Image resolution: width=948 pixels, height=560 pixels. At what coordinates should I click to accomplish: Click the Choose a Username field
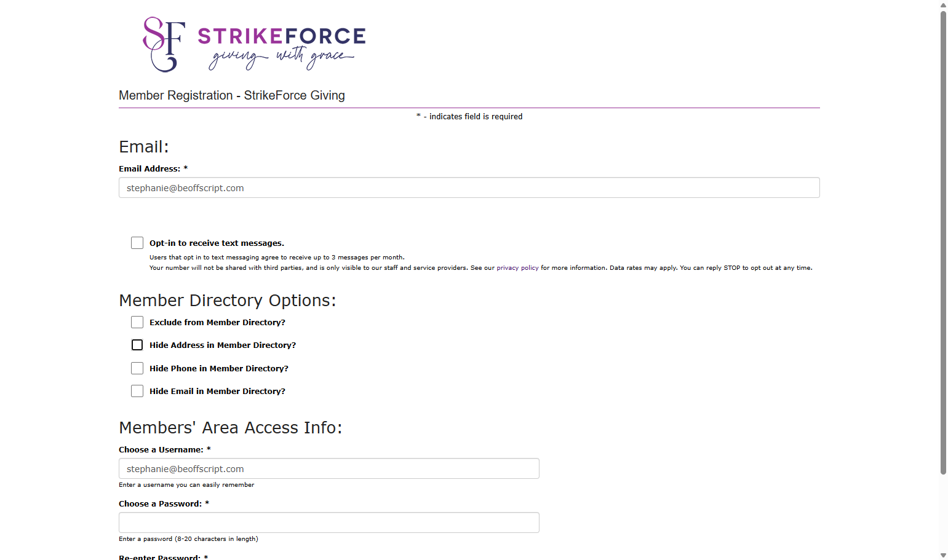pyautogui.click(x=329, y=468)
